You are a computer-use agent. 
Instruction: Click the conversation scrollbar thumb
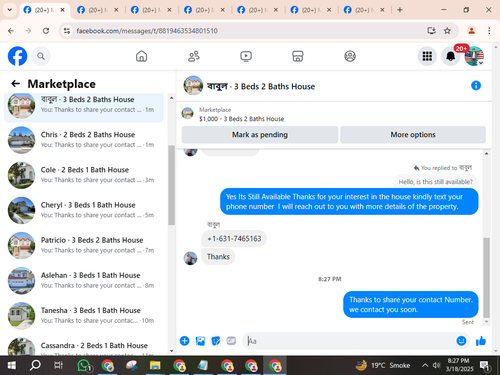pyautogui.click(x=487, y=277)
